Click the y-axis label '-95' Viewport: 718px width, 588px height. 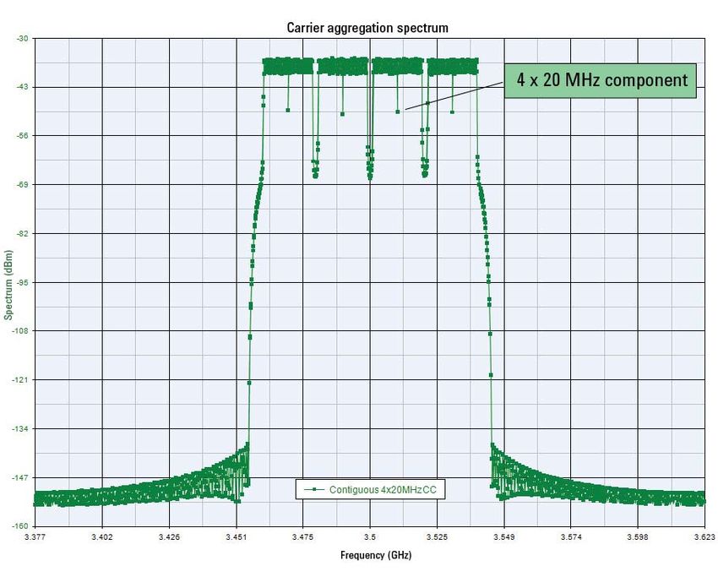[x=23, y=282]
